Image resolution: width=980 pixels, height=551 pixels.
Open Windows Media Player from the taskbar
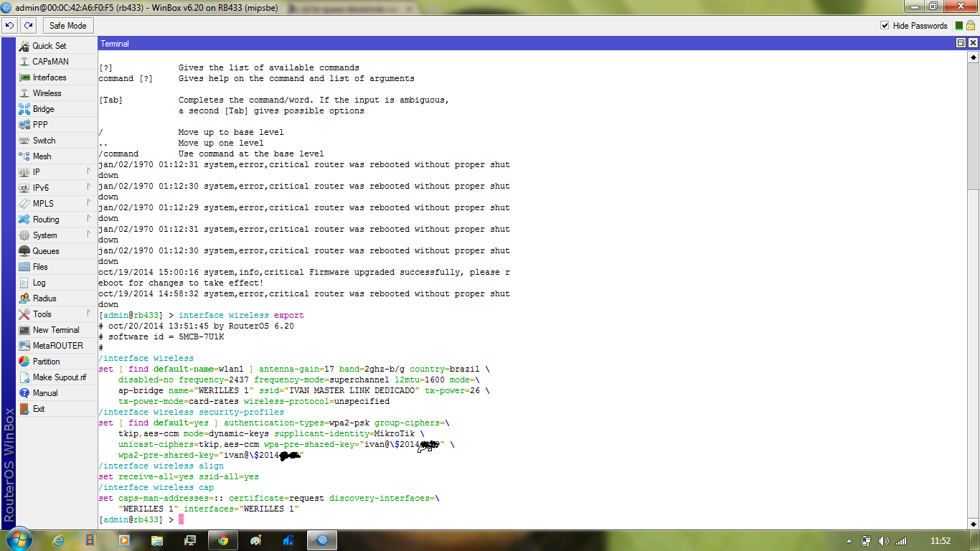coord(124,540)
